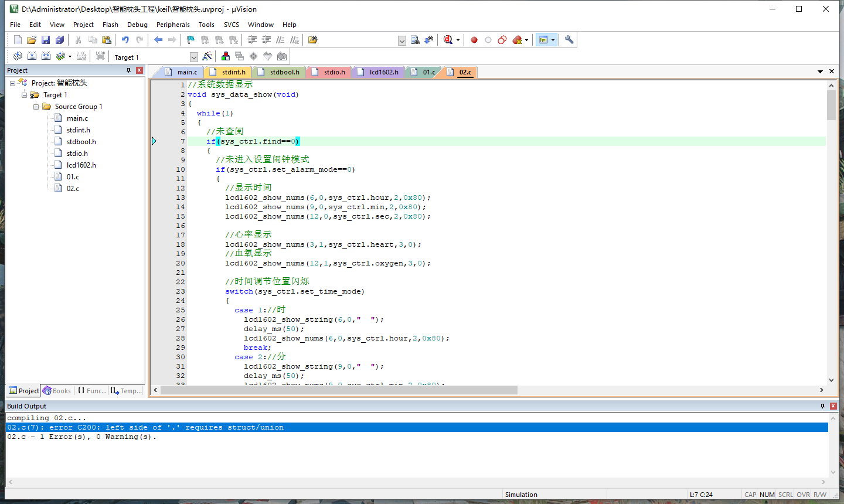The width and height of the screenshot is (844, 504).
Task: Open the Peripherals menu
Action: [173, 25]
